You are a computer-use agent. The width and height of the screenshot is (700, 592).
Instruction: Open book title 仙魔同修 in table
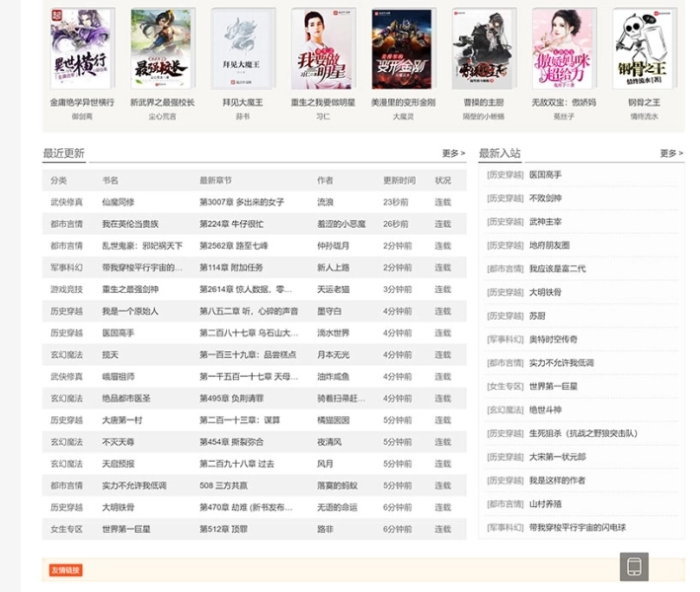(x=118, y=202)
